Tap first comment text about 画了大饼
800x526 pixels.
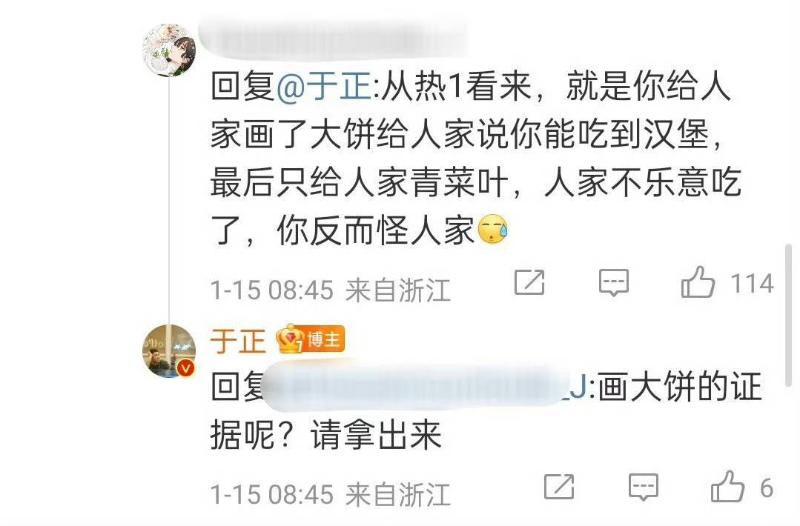[476, 159]
